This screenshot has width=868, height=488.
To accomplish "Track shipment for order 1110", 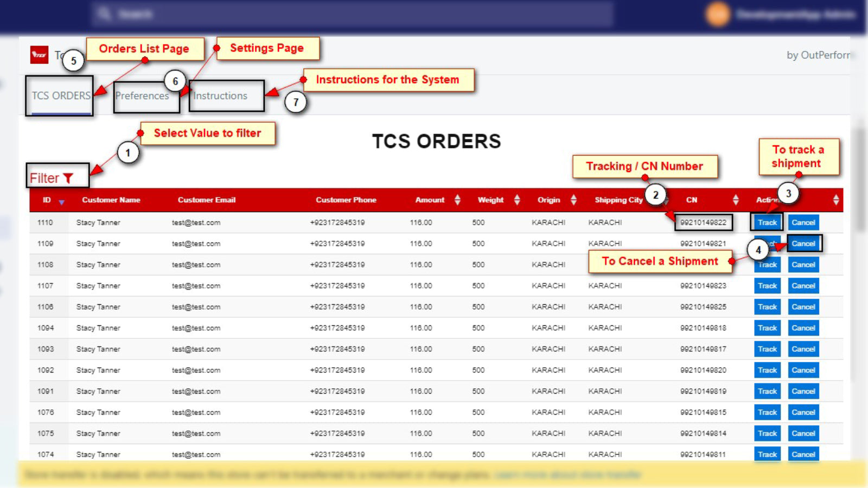I will [x=767, y=222].
